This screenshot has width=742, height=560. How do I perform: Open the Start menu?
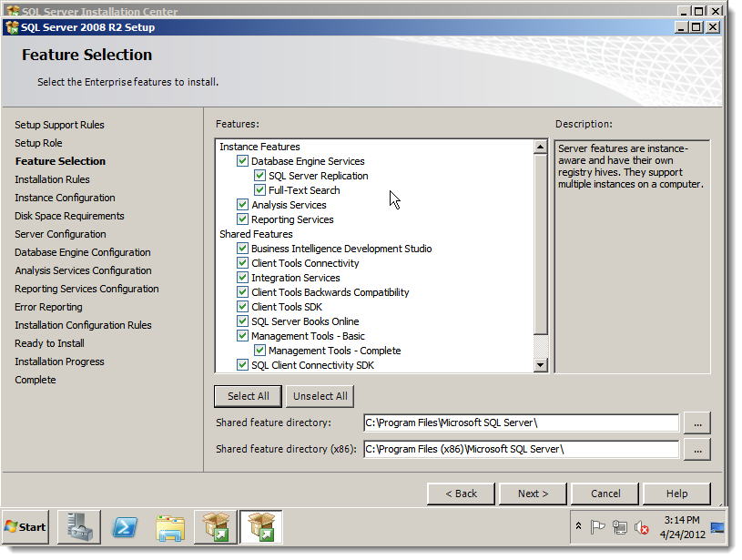click(25, 527)
